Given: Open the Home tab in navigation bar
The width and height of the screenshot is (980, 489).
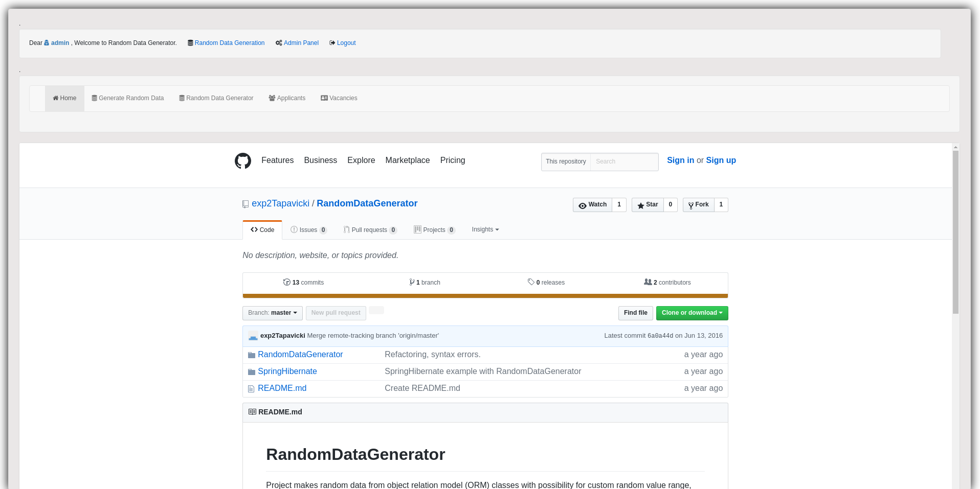Looking at the screenshot, I should (x=64, y=98).
